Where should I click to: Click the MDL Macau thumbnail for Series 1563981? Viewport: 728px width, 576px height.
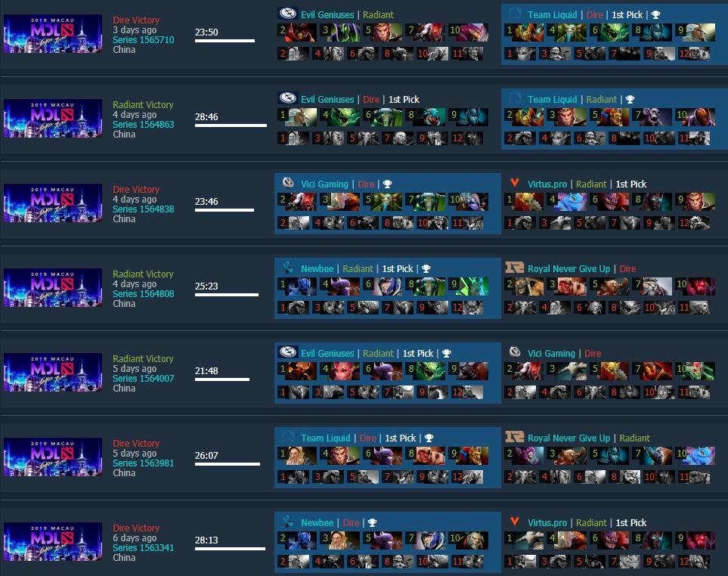[53, 457]
